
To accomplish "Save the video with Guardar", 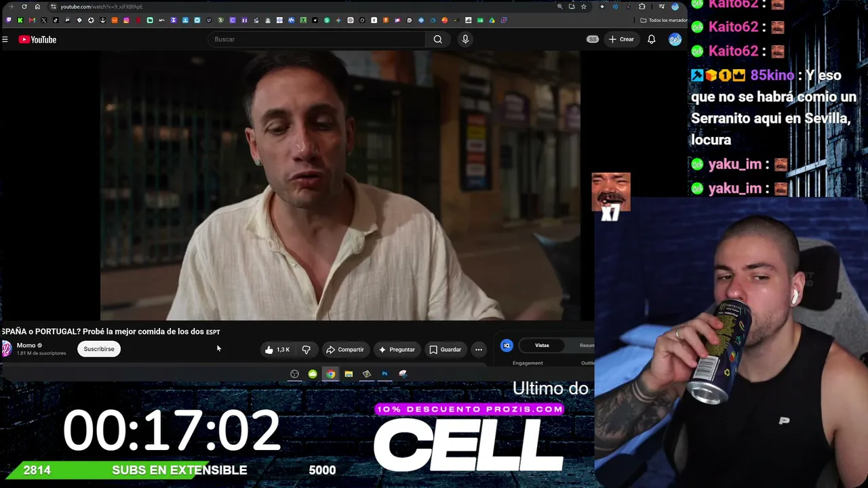I will click(445, 350).
